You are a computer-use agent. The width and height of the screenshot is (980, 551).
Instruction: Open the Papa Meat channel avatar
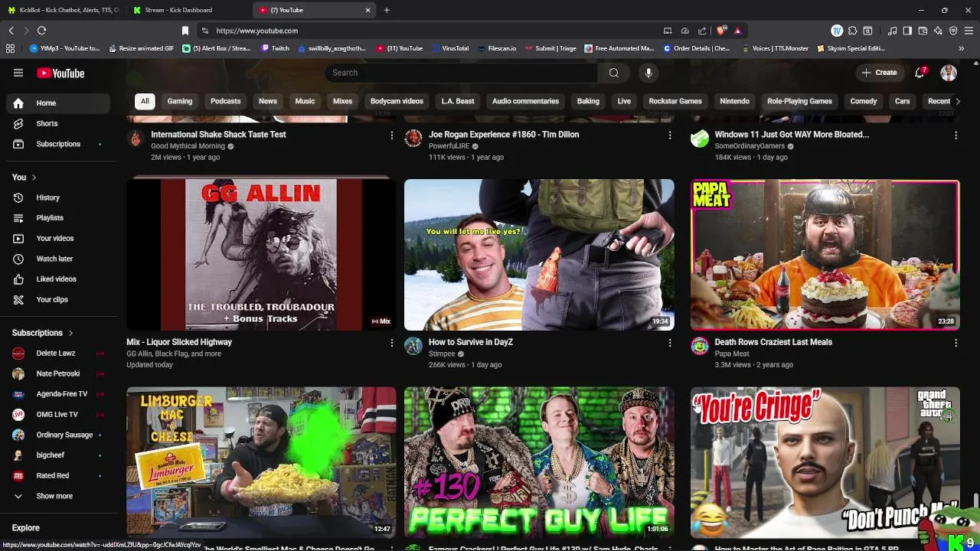(x=700, y=346)
